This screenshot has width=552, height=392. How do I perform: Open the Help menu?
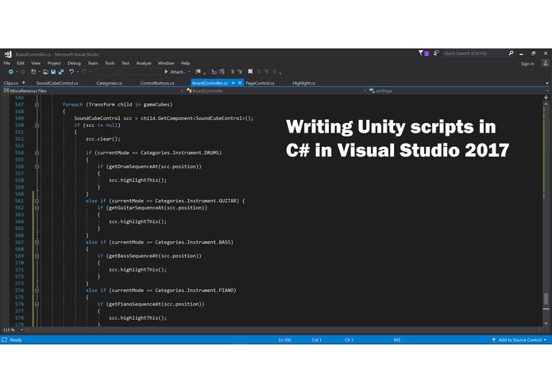pos(186,63)
